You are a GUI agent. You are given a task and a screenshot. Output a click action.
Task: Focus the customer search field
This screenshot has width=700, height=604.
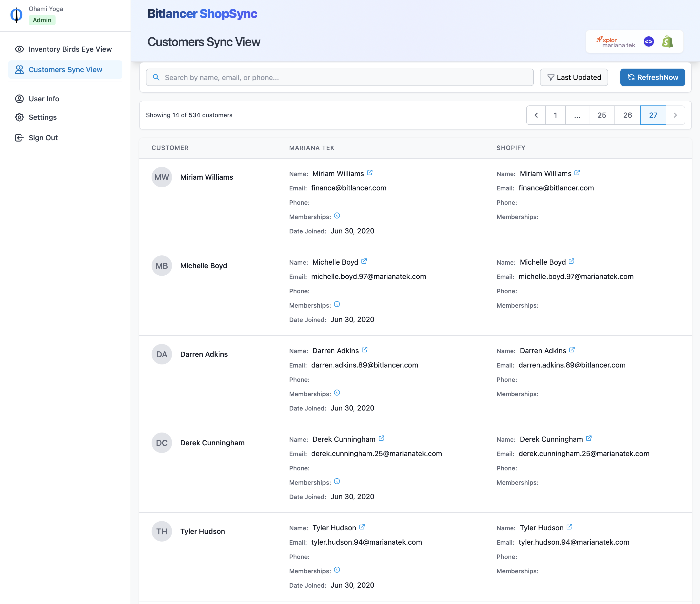pyautogui.click(x=340, y=77)
